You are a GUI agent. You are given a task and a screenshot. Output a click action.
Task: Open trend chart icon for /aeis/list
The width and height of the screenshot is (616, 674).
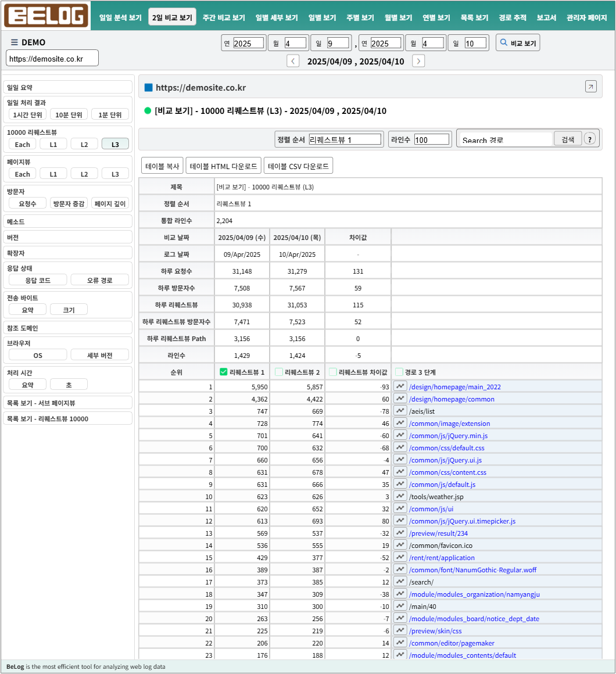(x=400, y=411)
